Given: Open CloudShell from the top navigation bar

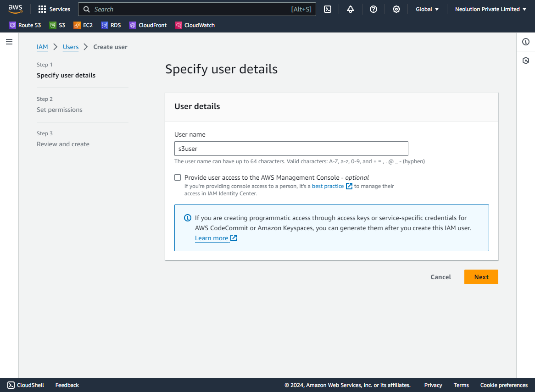Looking at the screenshot, I should [x=328, y=9].
